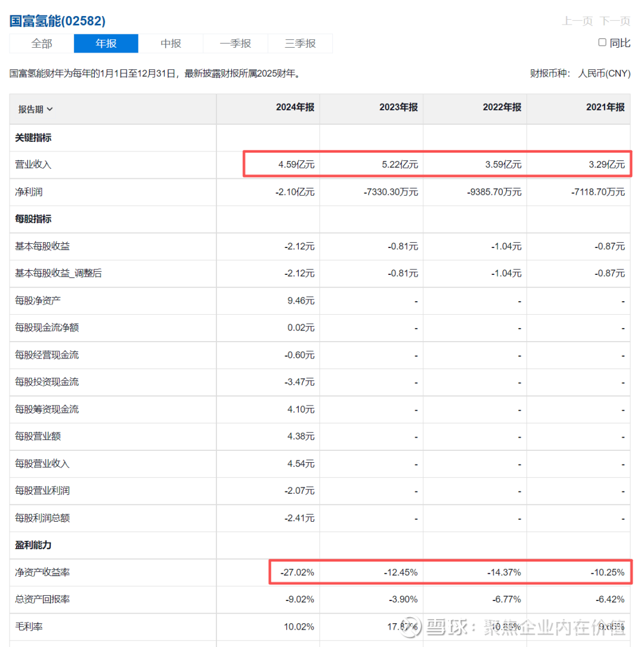The width and height of the screenshot is (644, 647).
Task: Click the 基本每股收益 row label
Action: point(42,246)
